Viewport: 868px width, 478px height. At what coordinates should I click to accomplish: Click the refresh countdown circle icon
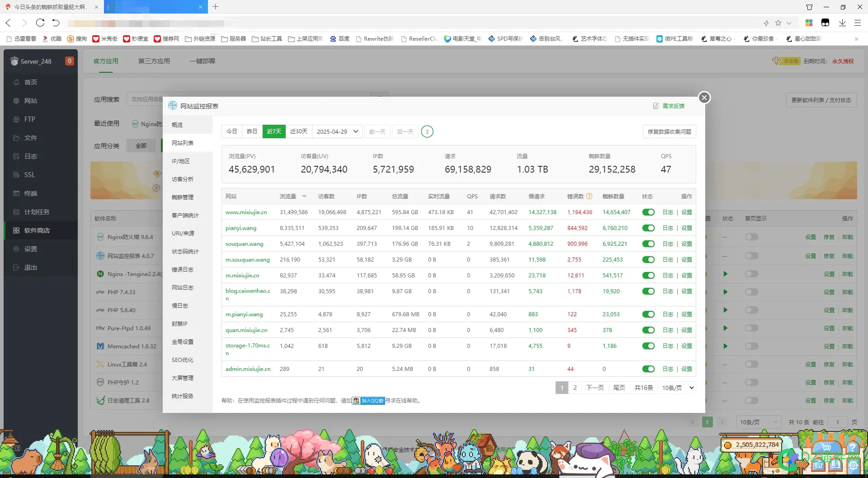pyautogui.click(x=427, y=131)
